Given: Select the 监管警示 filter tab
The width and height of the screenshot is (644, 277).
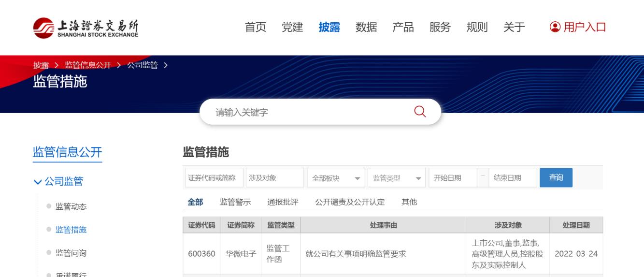Looking at the screenshot, I should point(235,203).
